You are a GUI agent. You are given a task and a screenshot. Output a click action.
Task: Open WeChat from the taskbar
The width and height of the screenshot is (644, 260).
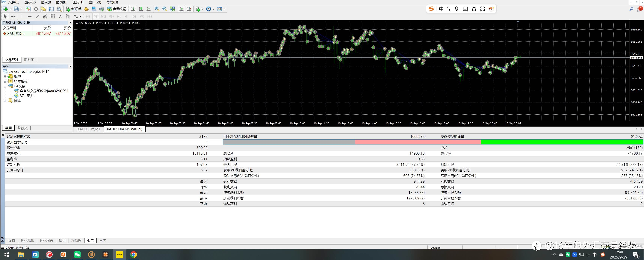tap(77, 255)
